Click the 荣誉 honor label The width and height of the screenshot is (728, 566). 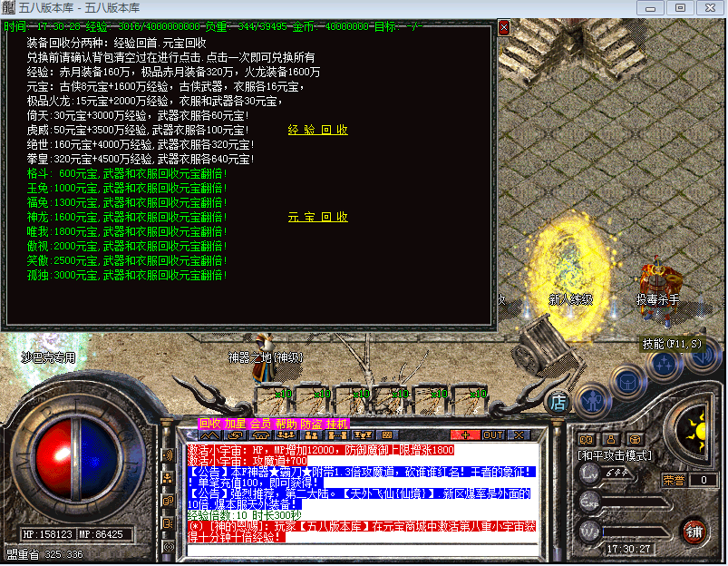pyautogui.click(x=674, y=480)
